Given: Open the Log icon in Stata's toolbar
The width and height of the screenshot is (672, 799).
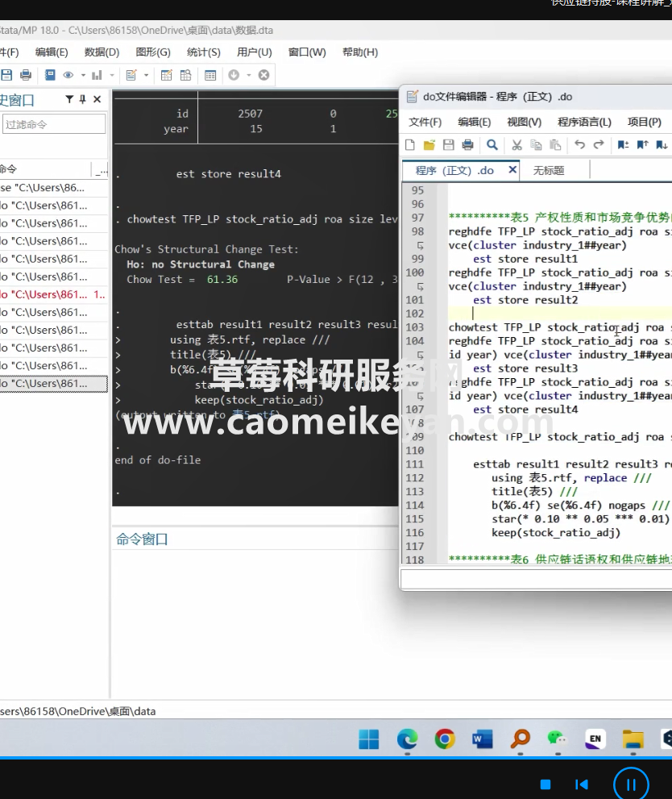Looking at the screenshot, I should tap(50, 76).
